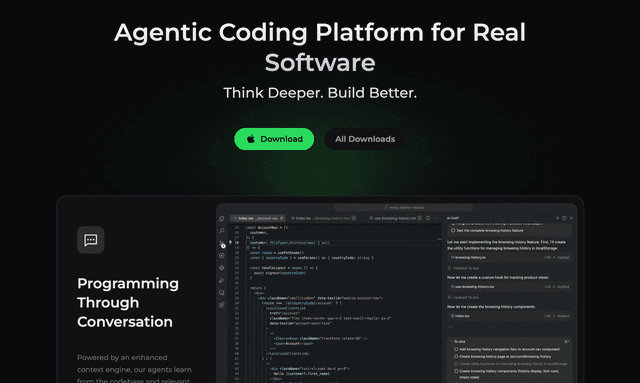The height and width of the screenshot is (383, 640).
Task: Click the green Download button
Action: (x=274, y=139)
